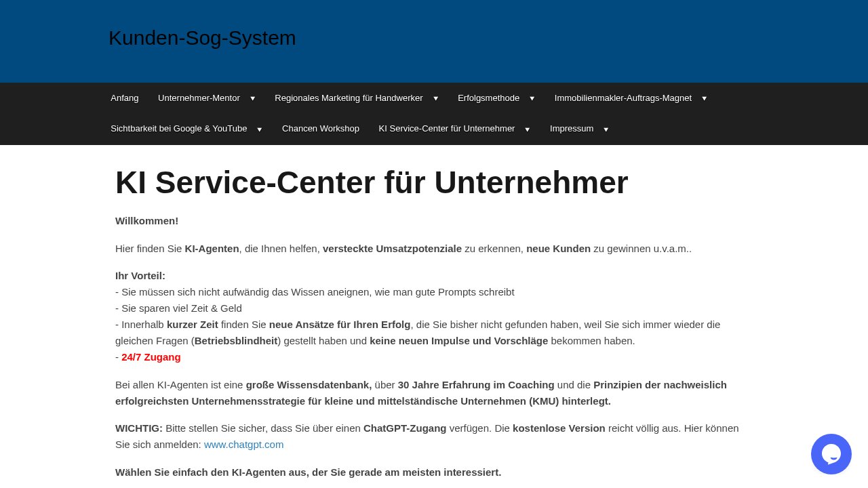Click the bold 'große Wissensdatenbank' text
Image resolution: width=868 pixels, height=488 pixels.
(x=309, y=385)
